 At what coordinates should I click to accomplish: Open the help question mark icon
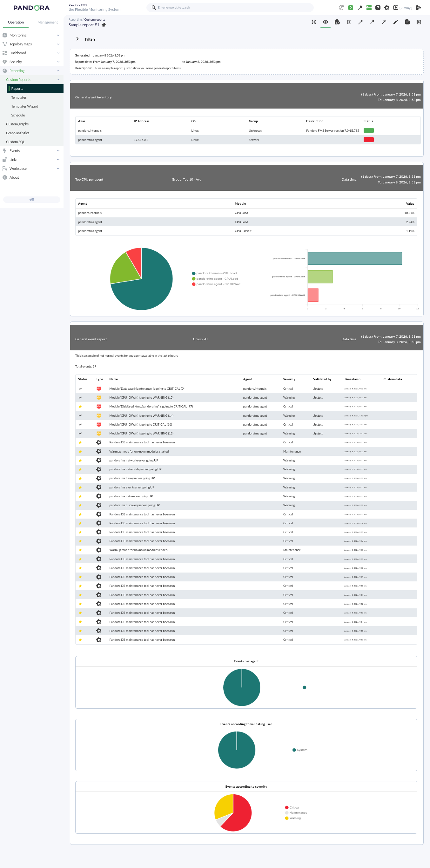click(x=378, y=7)
